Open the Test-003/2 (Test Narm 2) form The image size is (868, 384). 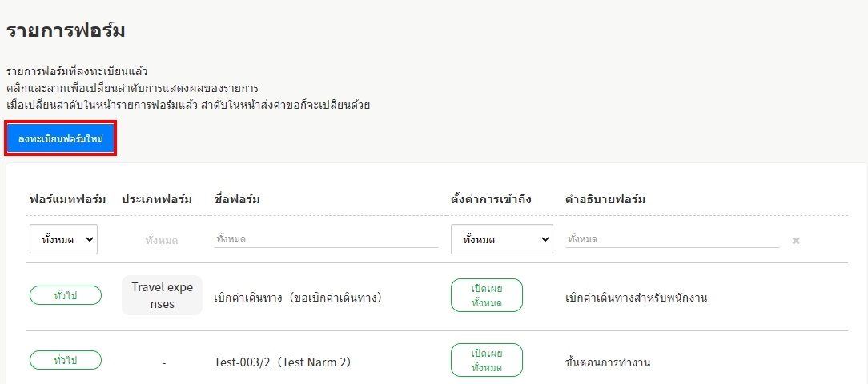pos(282,362)
